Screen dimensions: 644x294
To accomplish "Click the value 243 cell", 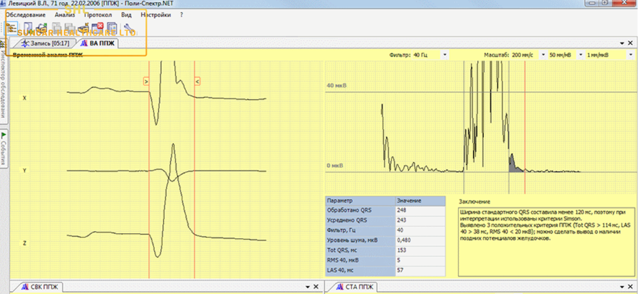I will [x=420, y=220].
